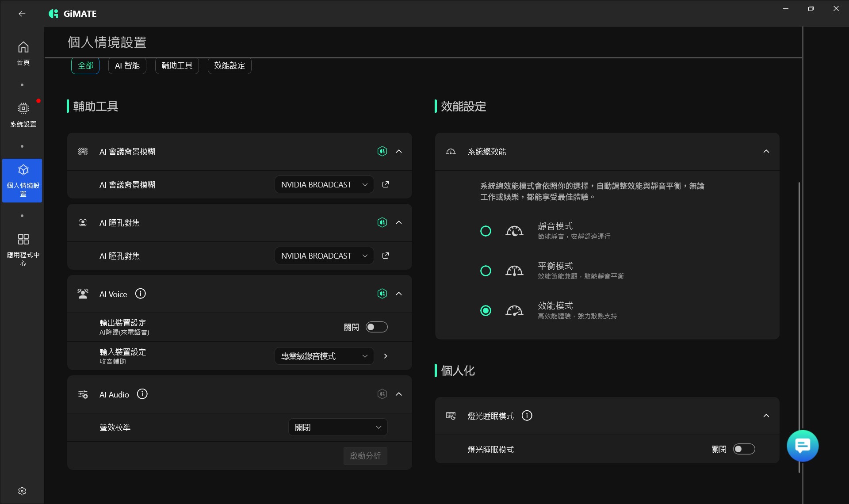This screenshot has height=504, width=849.
Task: Click the GiMATE badge on AI Voice header
Action: pos(382,294)
